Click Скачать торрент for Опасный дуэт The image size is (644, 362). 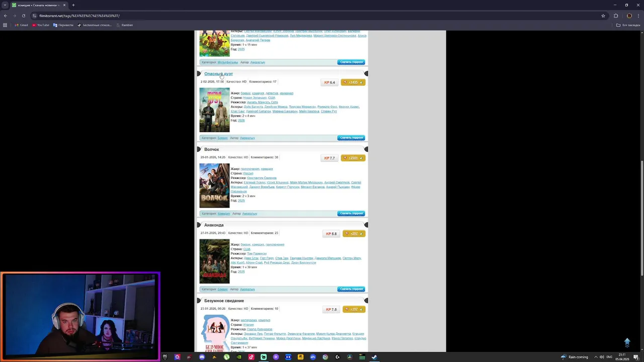click(x=351, y=138)
